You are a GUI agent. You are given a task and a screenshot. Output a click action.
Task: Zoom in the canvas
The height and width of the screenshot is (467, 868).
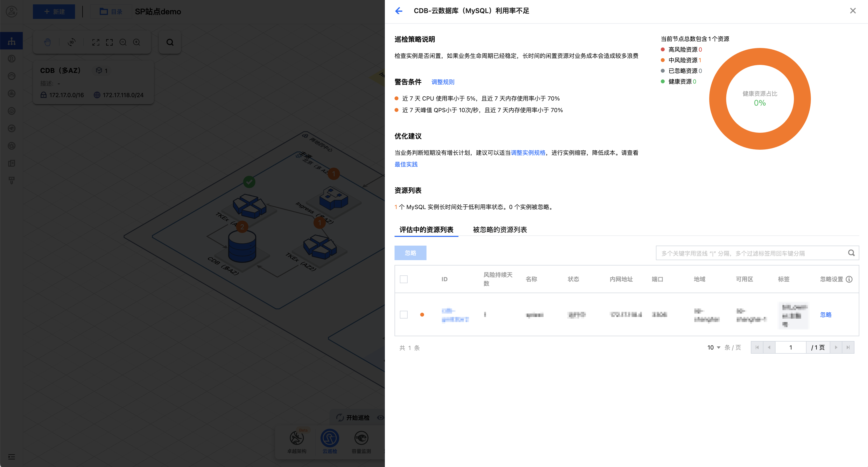coord(137,42)
